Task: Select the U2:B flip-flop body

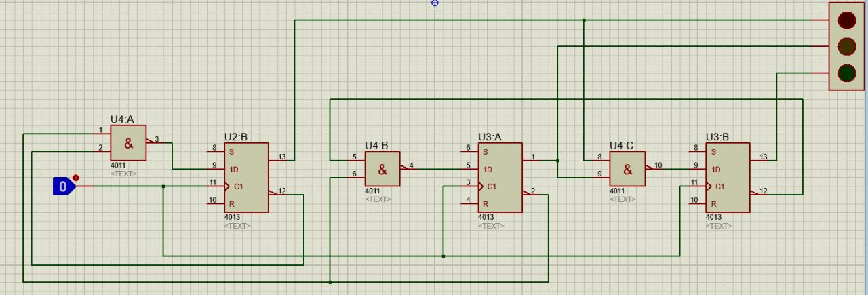Action: click(x=247, y=177)
